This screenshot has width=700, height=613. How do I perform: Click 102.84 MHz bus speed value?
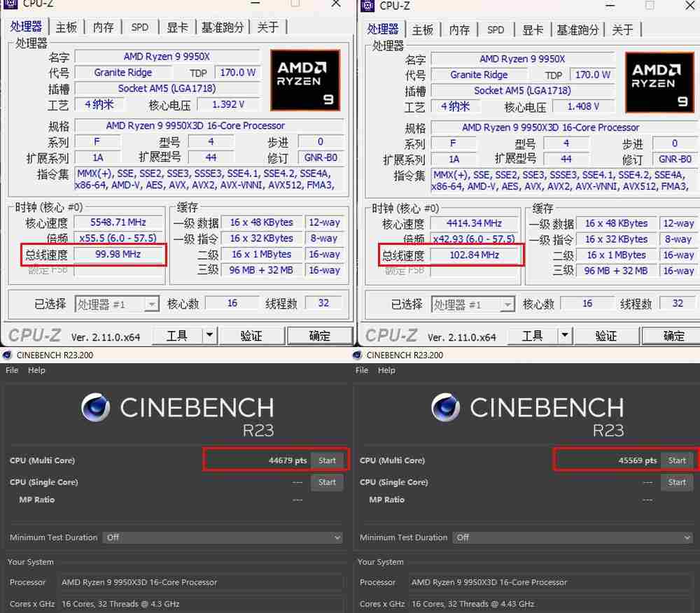(474, 255)
